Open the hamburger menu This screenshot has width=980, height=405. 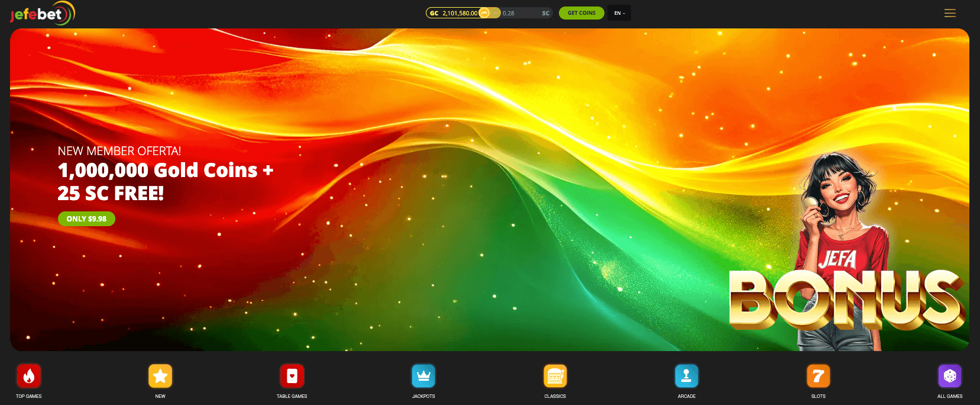[x=950, y=13]
